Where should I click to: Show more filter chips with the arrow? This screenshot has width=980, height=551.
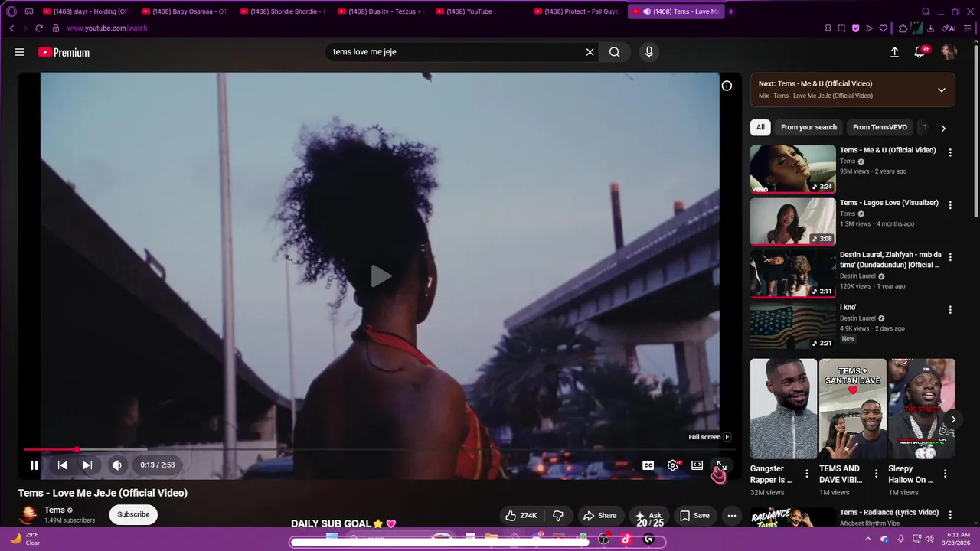pos(943,128)
